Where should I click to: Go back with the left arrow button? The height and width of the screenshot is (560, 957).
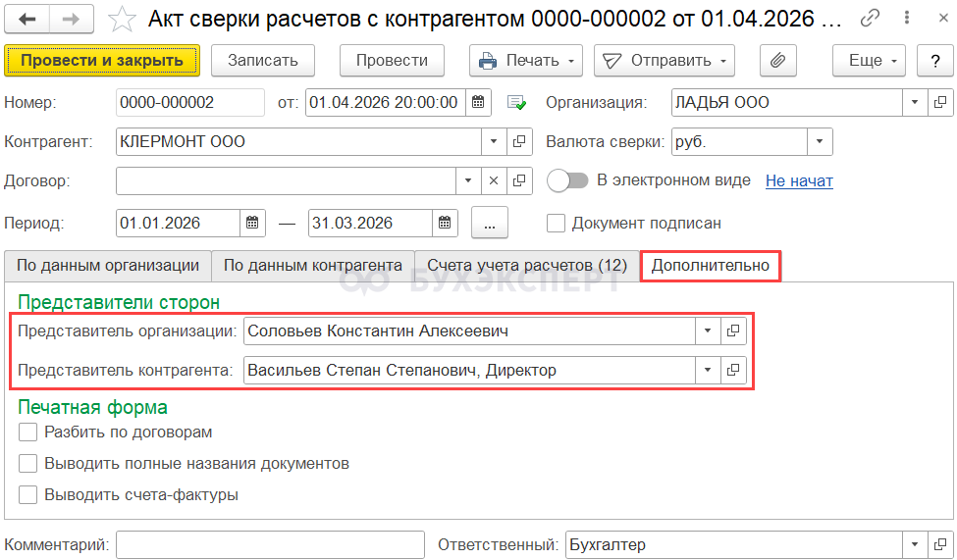[x=27, y=20]
